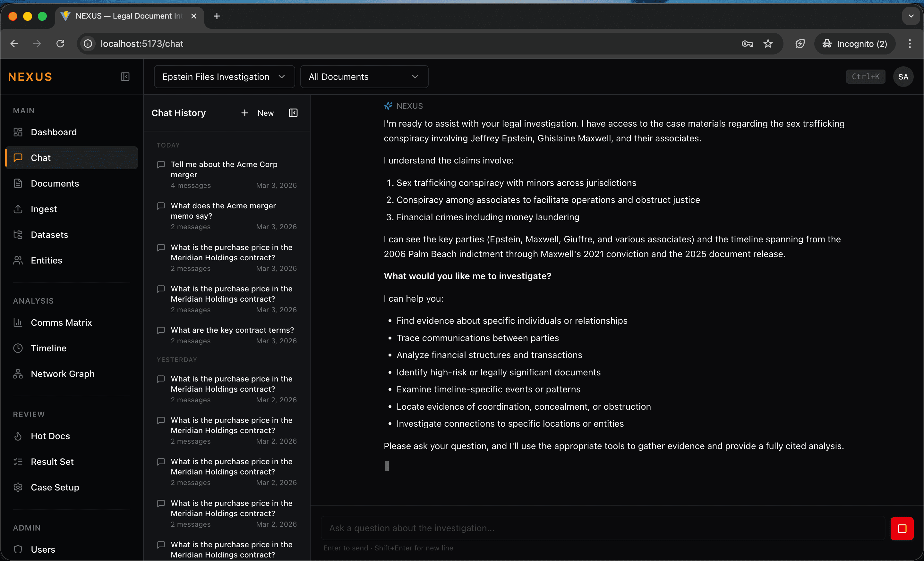Open the Entities section
This screenshot has width=924, height=561.
pos(46,260)
